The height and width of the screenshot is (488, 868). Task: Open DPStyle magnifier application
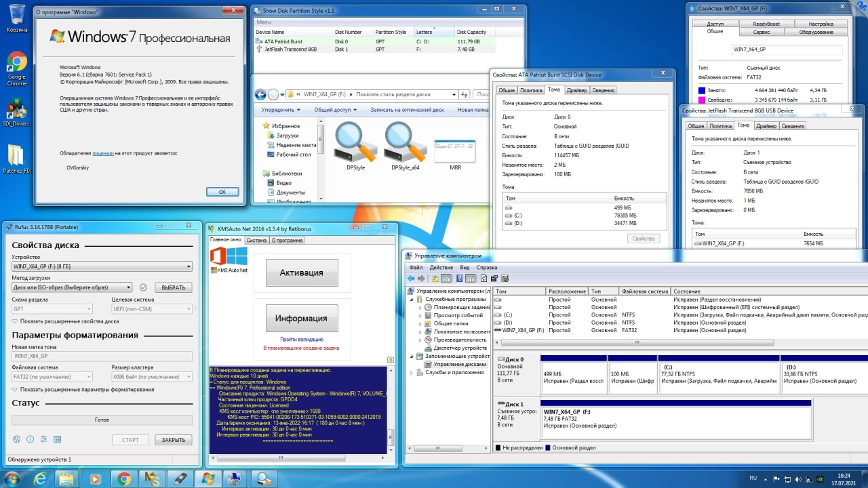point(355,146)
